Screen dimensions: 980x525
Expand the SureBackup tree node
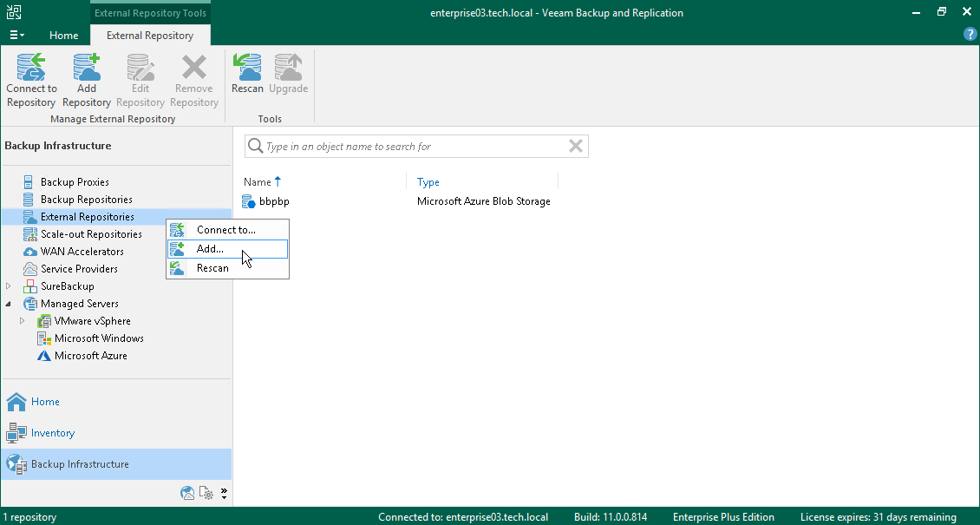8,286
